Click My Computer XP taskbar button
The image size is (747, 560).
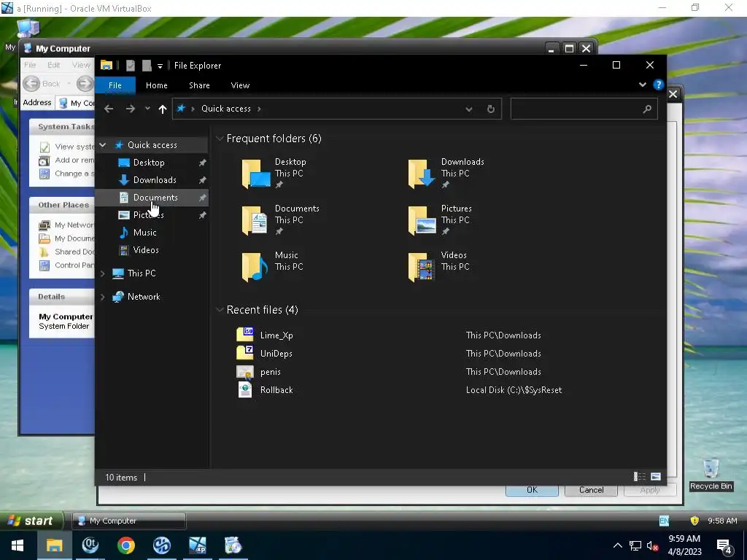pyautogui.click(x=128, y=521)
